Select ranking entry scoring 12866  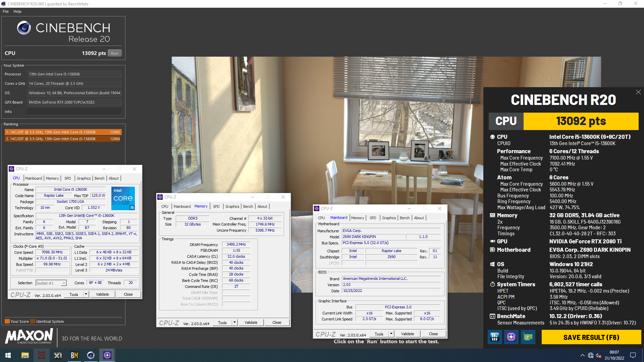point(63,139)
